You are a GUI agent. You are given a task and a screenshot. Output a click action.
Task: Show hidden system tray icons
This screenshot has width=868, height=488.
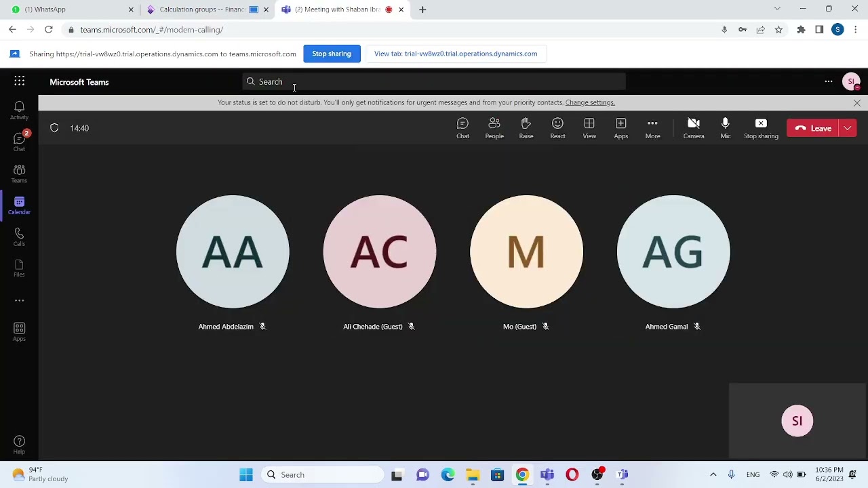[713, 474]
